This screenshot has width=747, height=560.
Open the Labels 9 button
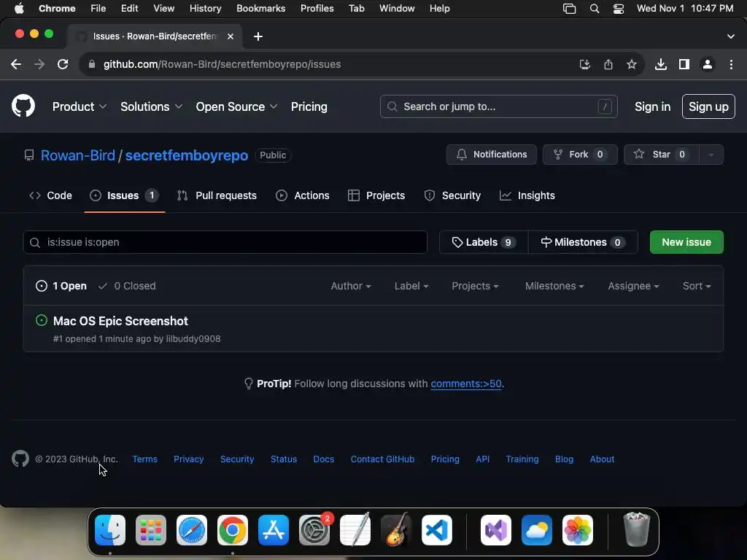(484, 242)
